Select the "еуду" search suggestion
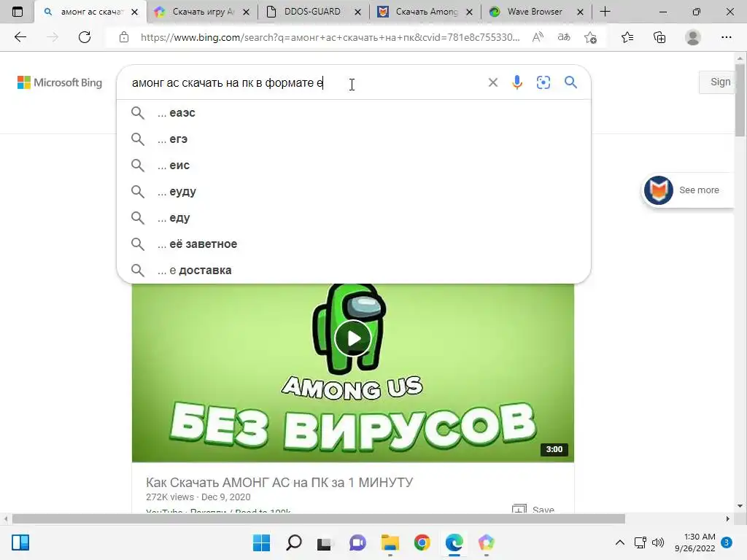 pyautogui.click(x=354, y=192)
